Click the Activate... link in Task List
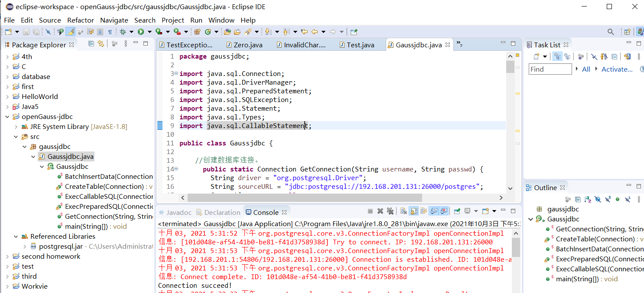Viewport: 644px width, 293px height. (617, 69)
